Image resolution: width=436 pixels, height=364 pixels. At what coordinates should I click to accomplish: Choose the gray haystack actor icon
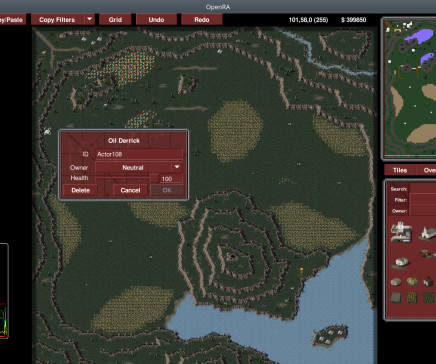click(396, 282)
